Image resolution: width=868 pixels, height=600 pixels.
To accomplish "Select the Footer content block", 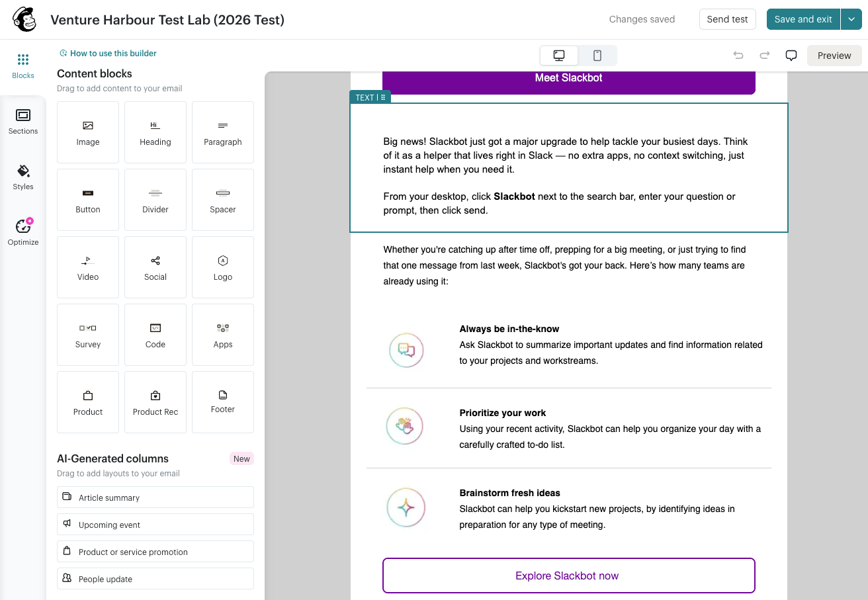I will click(223, 402).
